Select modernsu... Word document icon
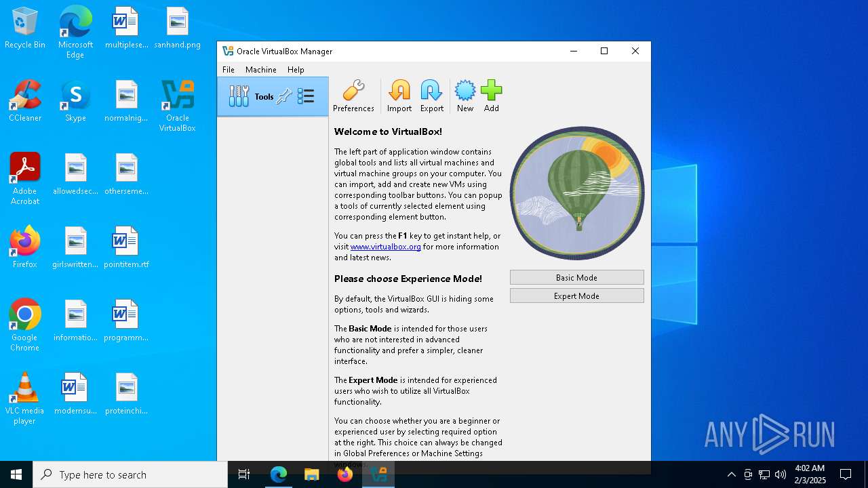This screenshot has width=868, height=488. click(x=75, y=394)
